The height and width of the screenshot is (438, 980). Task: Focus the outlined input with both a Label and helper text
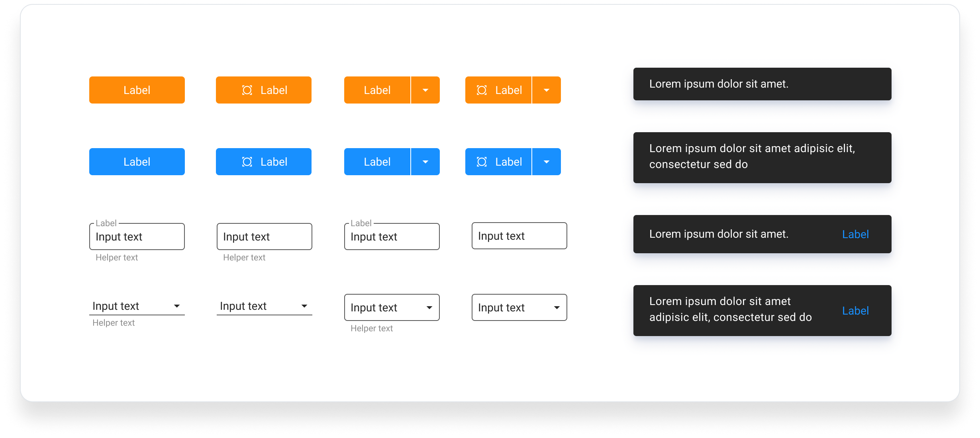[x=137, y=237]
